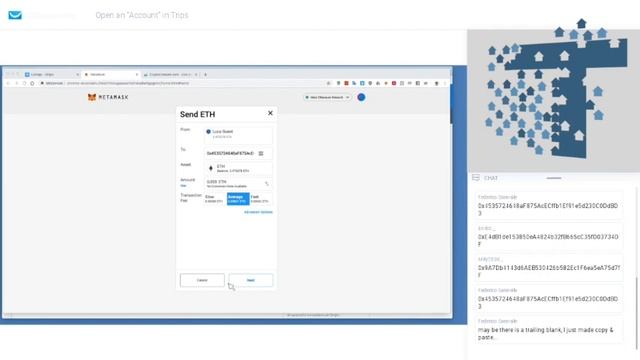The width and height of the screenshot is (640, 360).
Task: Switch to the first browser tab
Action: (51, 74)
